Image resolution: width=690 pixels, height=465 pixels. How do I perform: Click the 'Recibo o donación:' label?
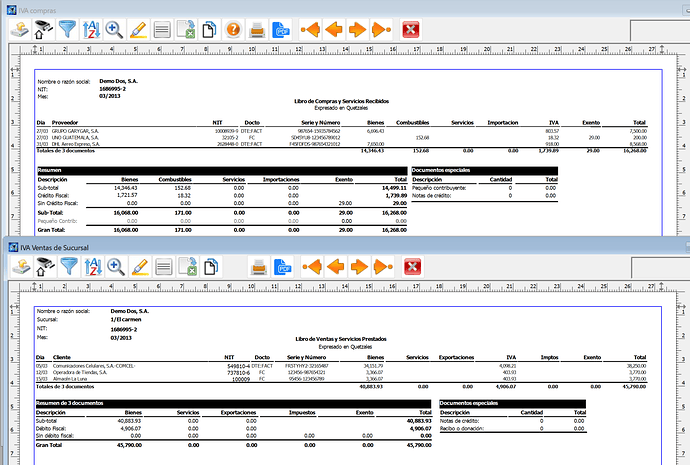[x=462, y=428]
